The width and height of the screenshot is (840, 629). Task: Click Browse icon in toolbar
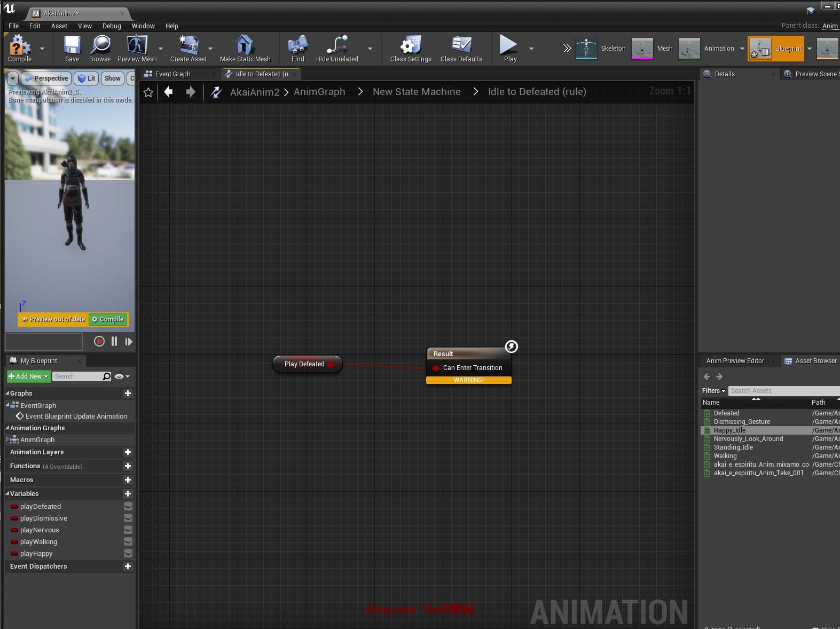100,48
